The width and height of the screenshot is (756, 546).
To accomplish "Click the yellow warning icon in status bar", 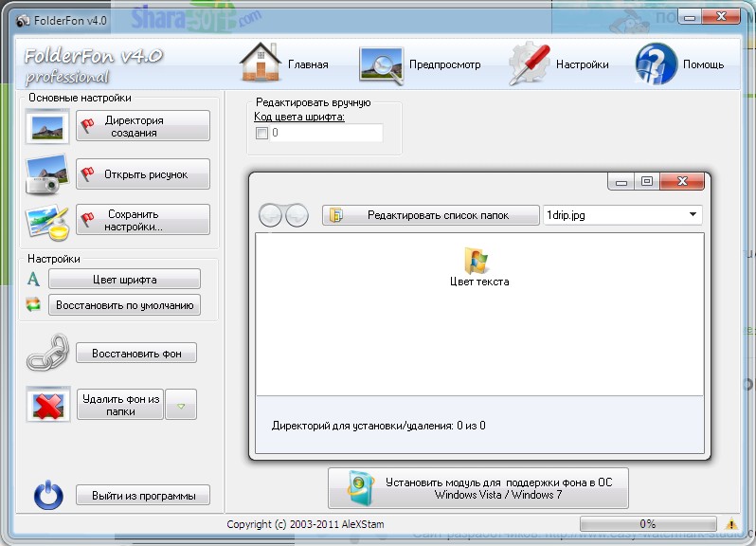I will coord(731,523).
